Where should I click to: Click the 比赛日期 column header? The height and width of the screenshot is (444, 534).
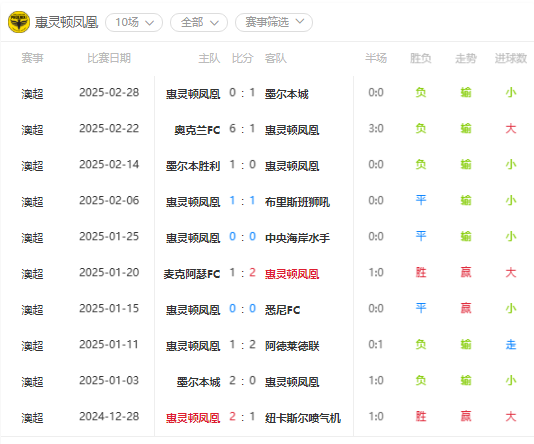109,58
